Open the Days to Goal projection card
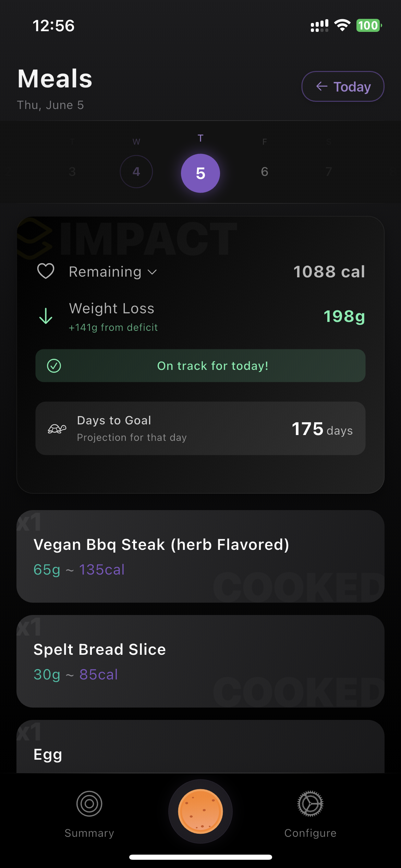The image size is (401, 868). [x=200, y=429]
